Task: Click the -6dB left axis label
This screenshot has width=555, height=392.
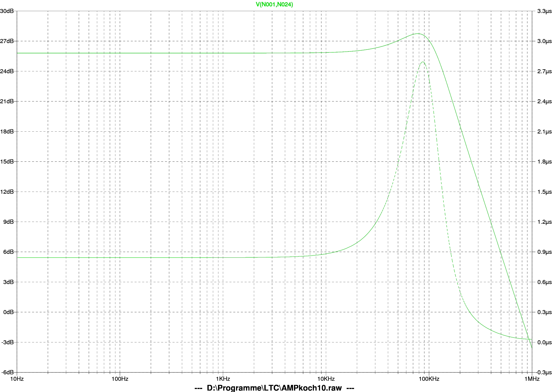Action: coord(7,372)
